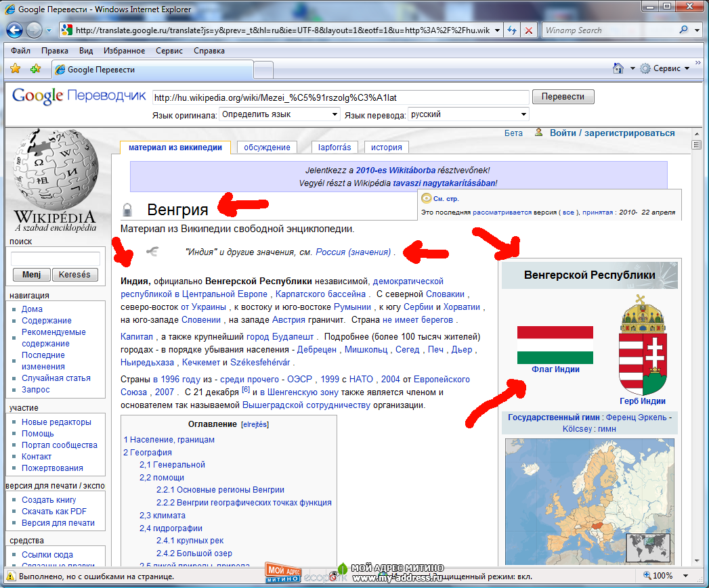Open the Избранное menu
The height and width of the screenshot is (588, 709).
[125, 51]
